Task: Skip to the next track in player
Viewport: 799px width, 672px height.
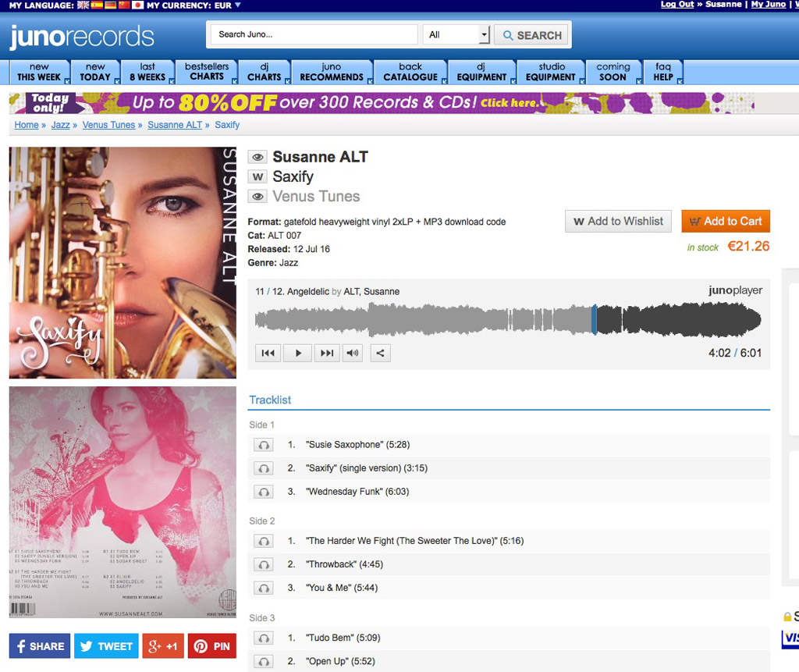Action: tap(327, 353)
